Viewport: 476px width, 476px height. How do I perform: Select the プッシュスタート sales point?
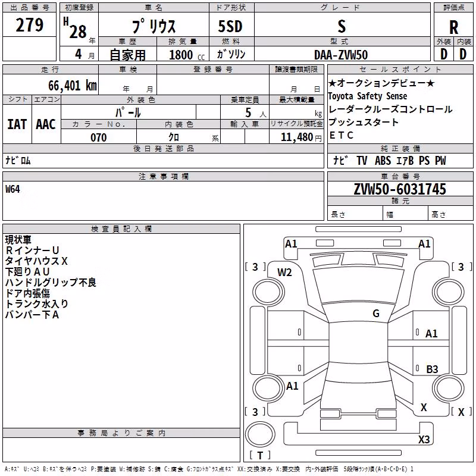click(x=364, y=122)
